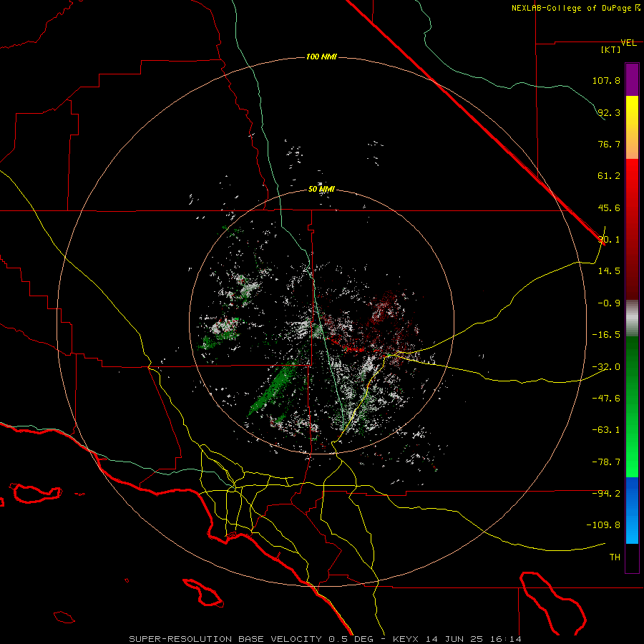Click the 45.6 velocity scale value

609,208
